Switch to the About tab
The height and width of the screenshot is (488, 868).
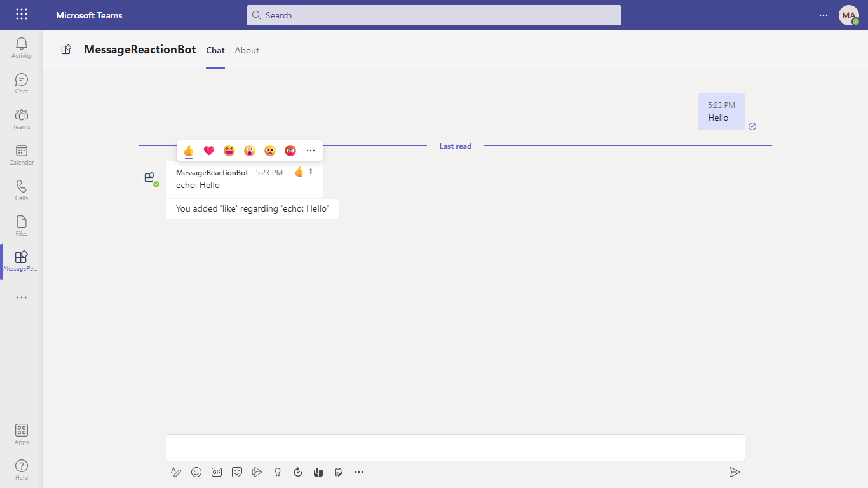[247, 50]
